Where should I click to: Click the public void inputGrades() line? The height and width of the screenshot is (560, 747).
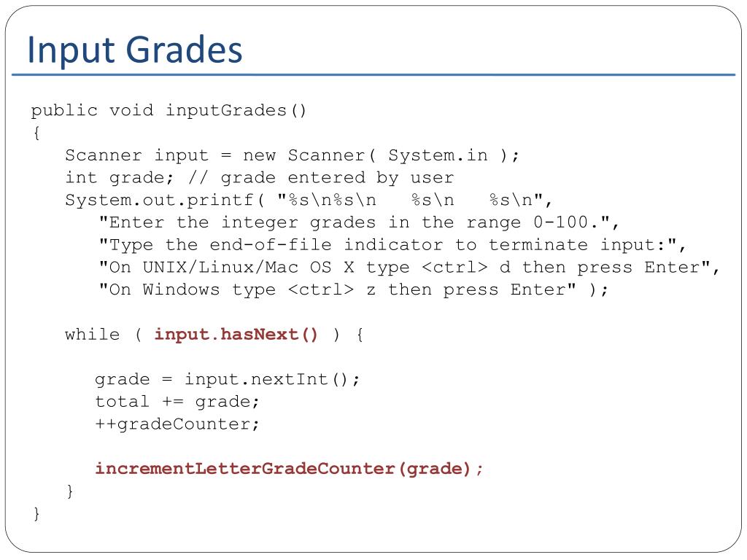pyautogui.click(x=169, y=111)
